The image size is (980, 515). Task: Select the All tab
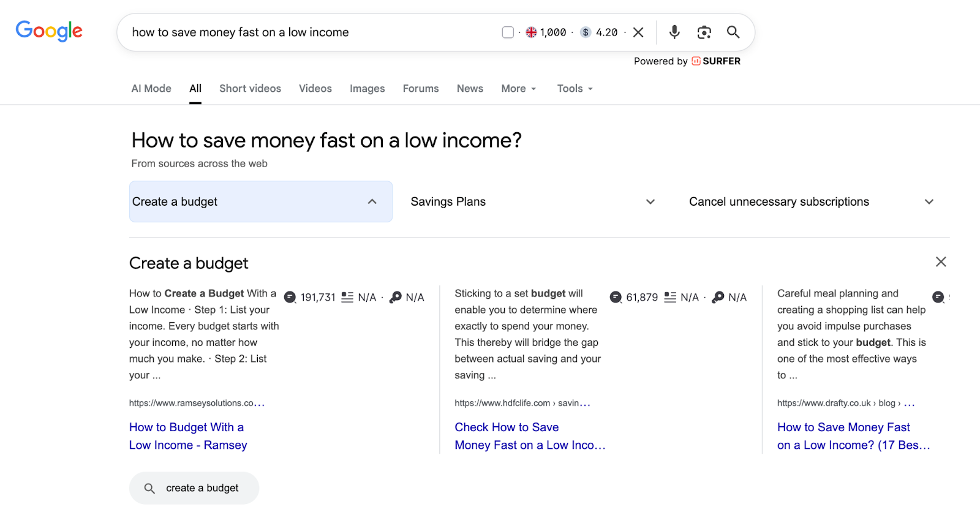pyautogui.click(x=195, y=88)
